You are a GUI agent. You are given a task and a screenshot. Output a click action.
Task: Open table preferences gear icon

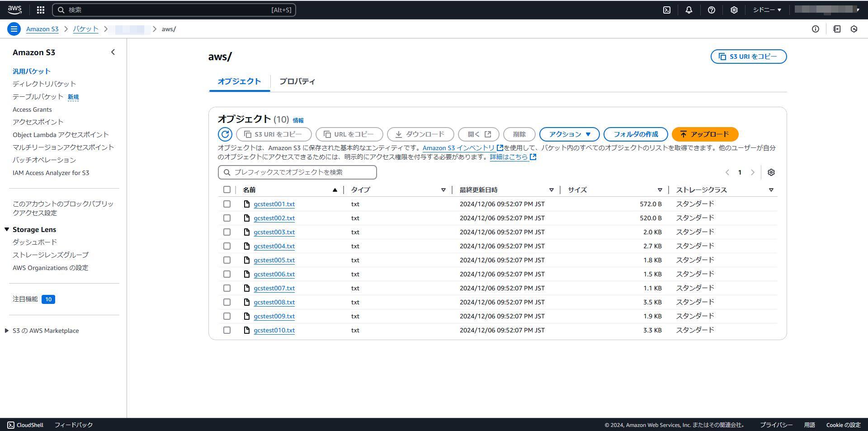pos(771,172)
